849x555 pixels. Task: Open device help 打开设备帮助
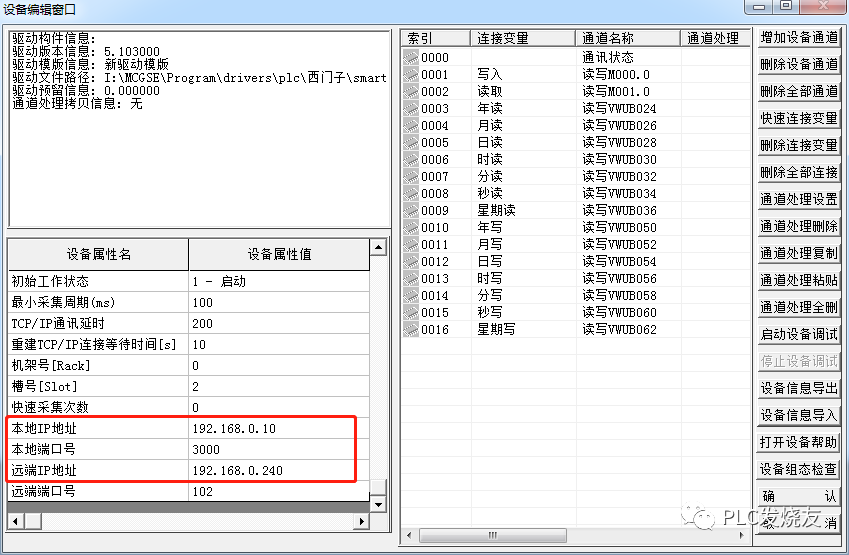[799, 442]
